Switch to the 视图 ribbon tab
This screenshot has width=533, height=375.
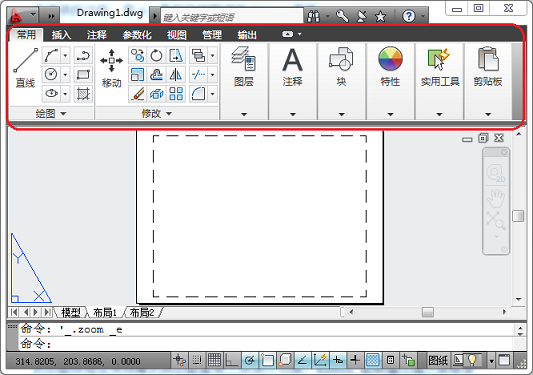pyautogui.click(x=176, y=35)
